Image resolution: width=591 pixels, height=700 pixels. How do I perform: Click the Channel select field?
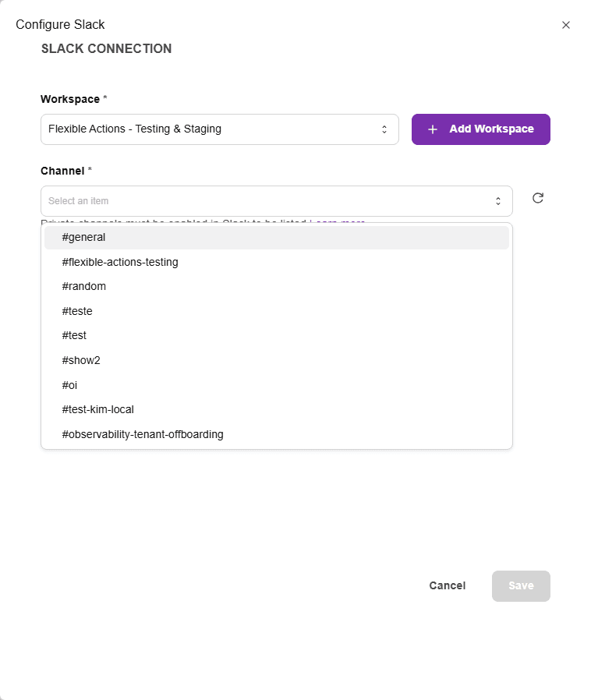pyautogui.click(x=276, y=201)
